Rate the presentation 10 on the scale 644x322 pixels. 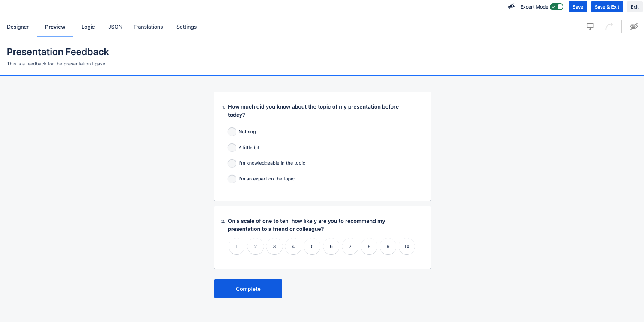(x=407, y=246)
